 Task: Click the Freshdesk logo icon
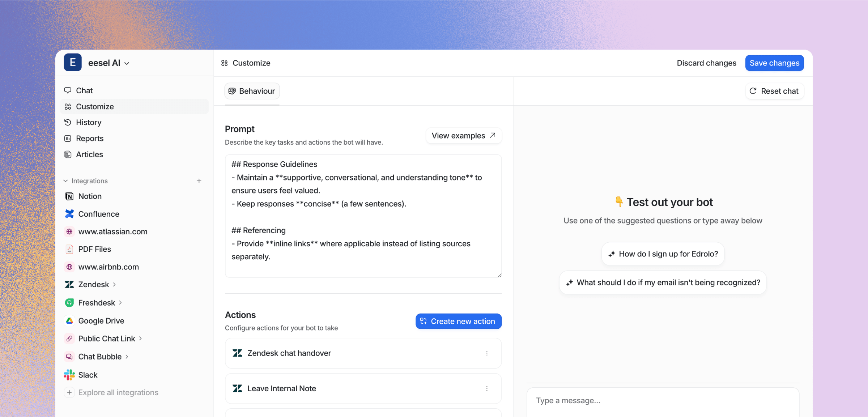click(x=69, y=303)
